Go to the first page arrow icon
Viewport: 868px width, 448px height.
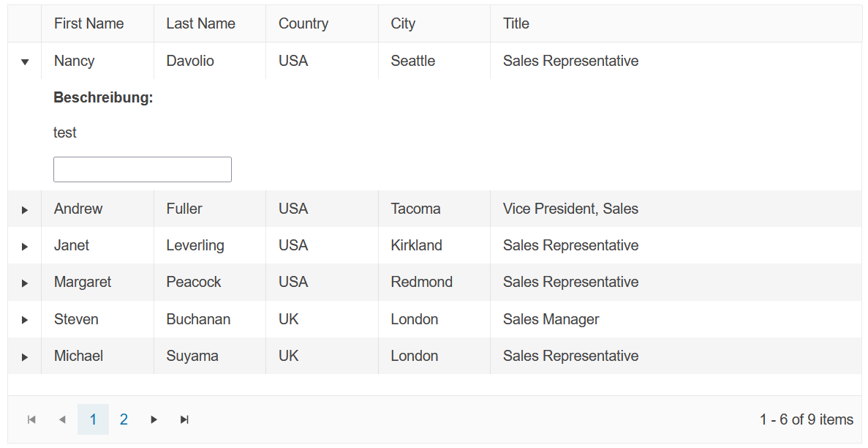coord(31,419)
